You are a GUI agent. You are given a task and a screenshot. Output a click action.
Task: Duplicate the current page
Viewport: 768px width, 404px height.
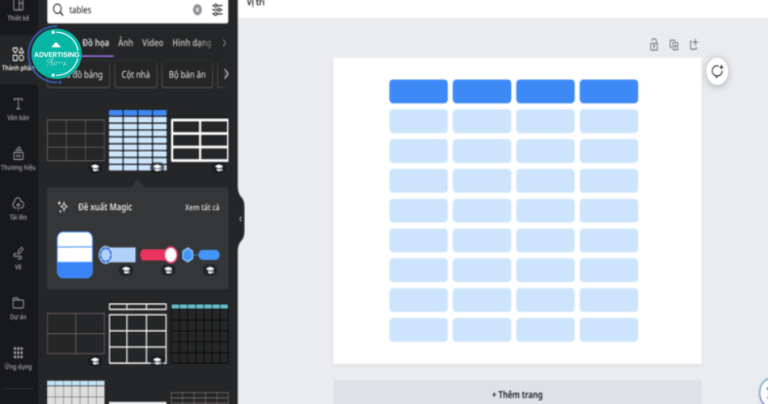673,45
